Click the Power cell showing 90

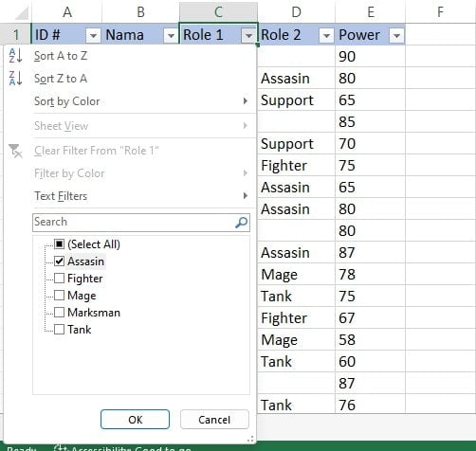click(x=370, y=56)
